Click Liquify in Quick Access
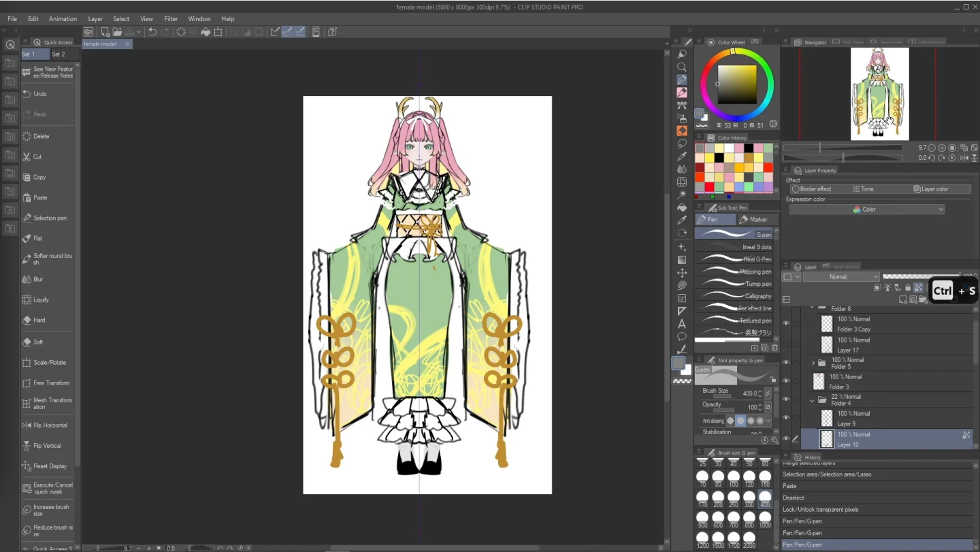Viewport: 980px width, 552px height. [48, 299]
